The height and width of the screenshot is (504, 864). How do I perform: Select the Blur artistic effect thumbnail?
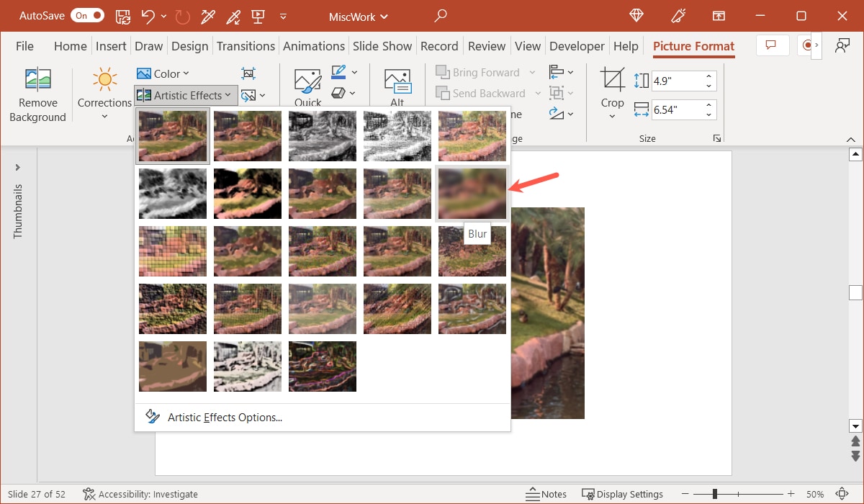pos(472,193)
